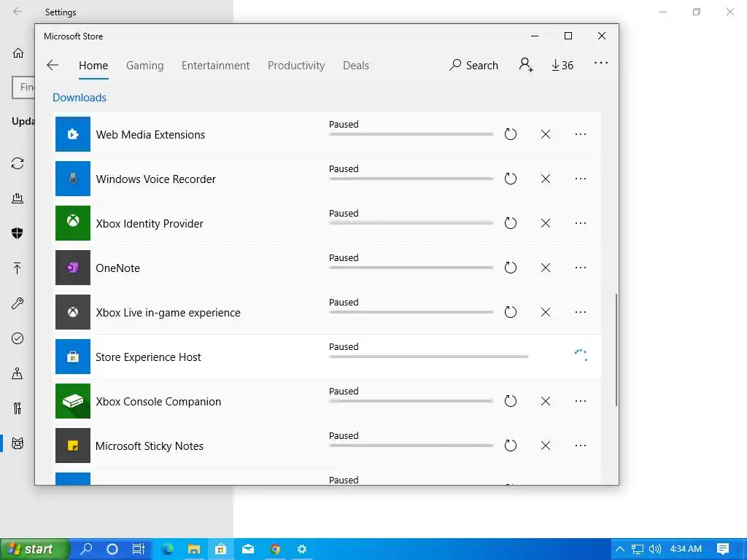Image resolution: width=747 pixels, height=560 pixels.
Task: Cancel the Windows Voice Recorder download
Action: pos(546,179)
